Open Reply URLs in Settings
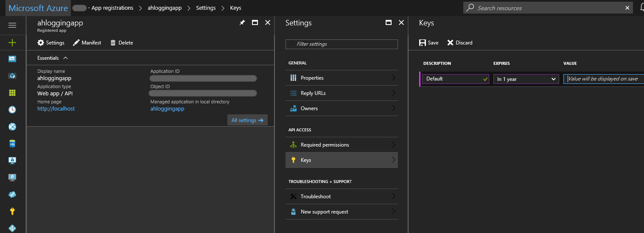The width and height of the screenshot is (644, 233). pos(342,93)
